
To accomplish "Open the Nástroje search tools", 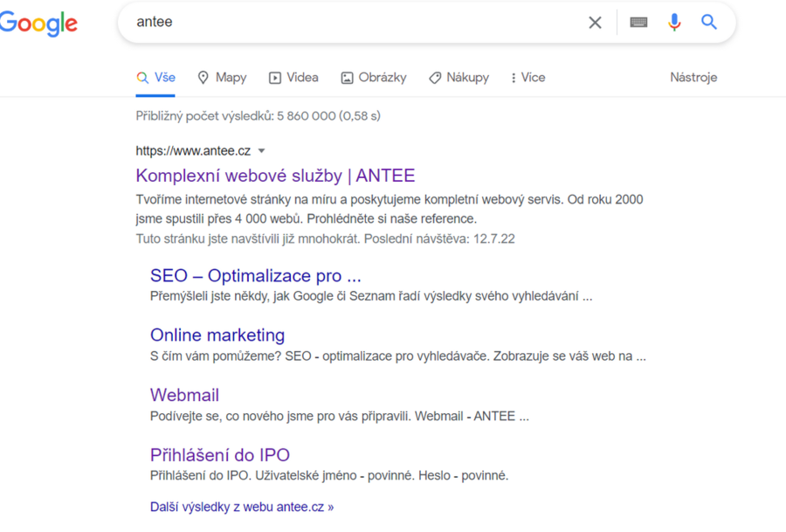I will pyautogui.click(x=693, y=78).
